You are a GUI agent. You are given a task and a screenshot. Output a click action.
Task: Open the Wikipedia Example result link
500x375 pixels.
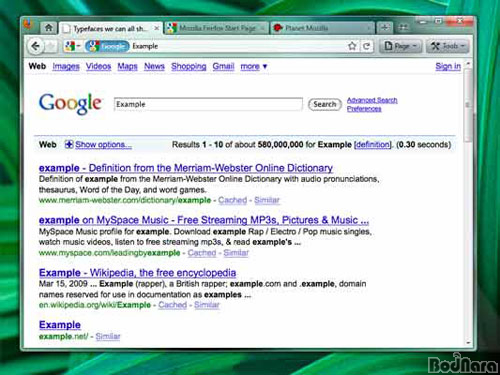(137, 273)
